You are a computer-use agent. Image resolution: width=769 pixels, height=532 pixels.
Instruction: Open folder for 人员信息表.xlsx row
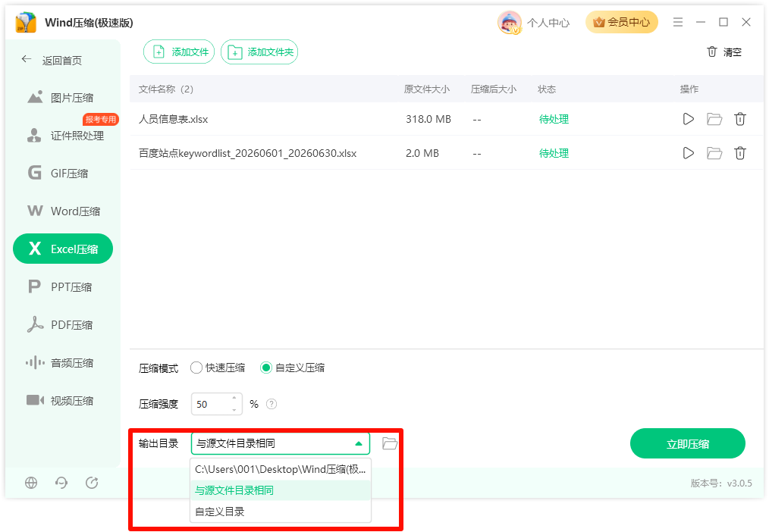(714, 119)
